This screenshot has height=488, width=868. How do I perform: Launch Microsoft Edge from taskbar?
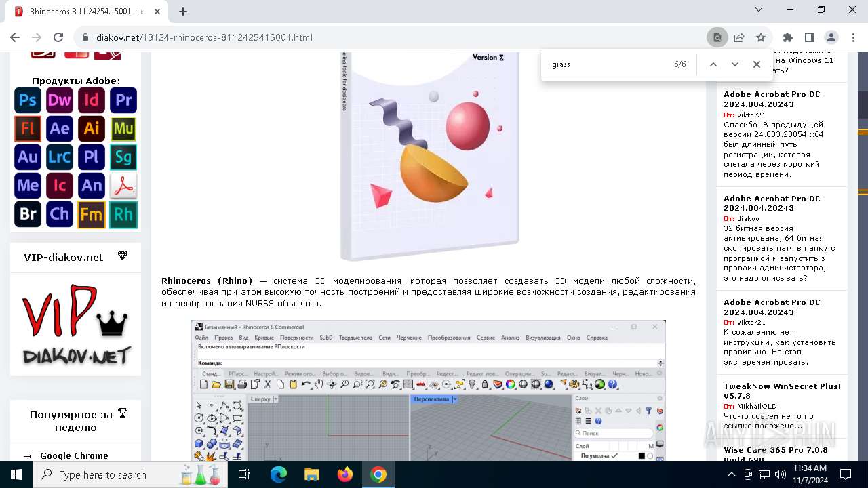279,474
